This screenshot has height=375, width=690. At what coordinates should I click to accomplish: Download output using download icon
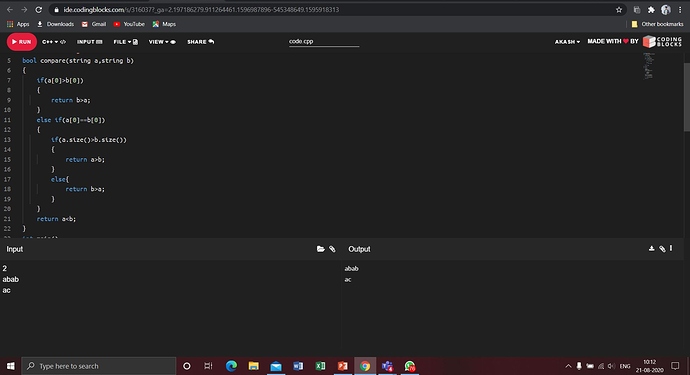652,249
